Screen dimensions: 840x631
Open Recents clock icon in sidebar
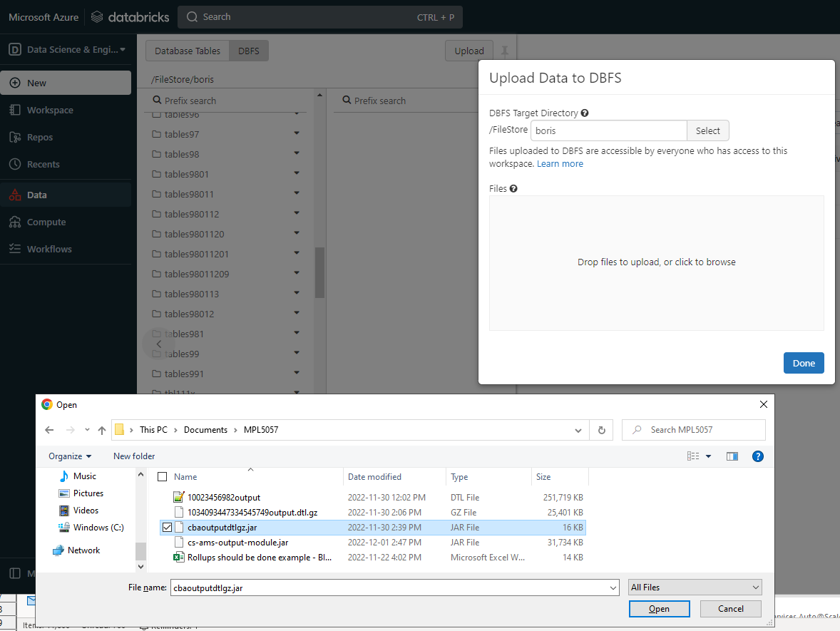click(x=15, y=164)
